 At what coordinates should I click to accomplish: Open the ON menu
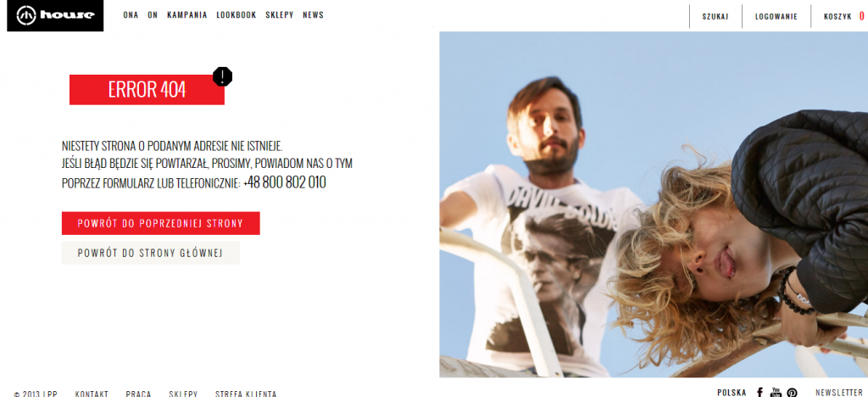[153, 15]
